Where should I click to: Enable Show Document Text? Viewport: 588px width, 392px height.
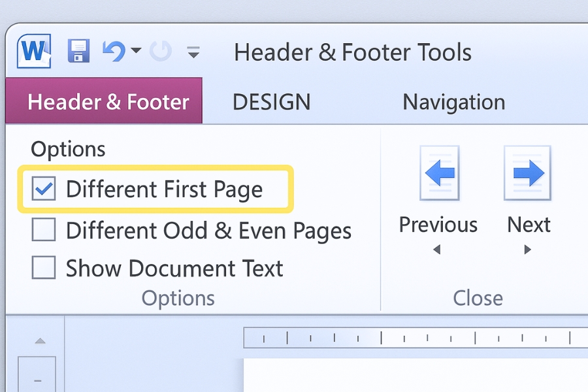[43, 268]
